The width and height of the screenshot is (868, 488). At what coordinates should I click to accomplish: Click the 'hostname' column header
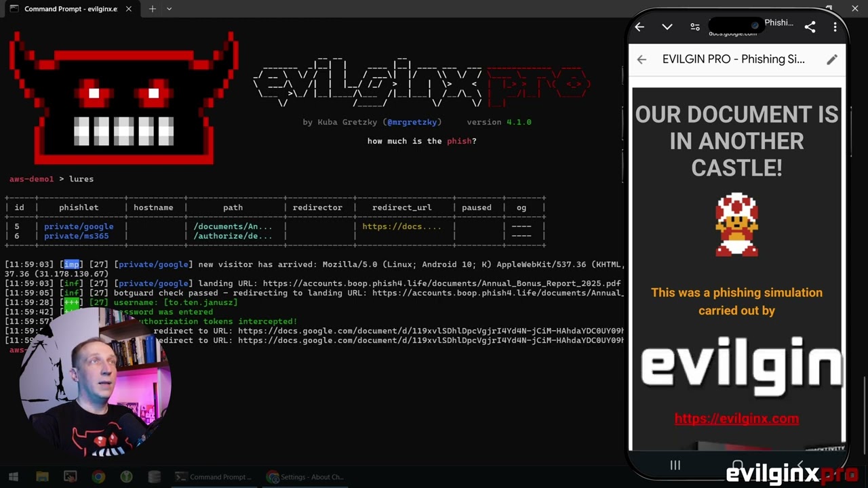coord(153,207)
